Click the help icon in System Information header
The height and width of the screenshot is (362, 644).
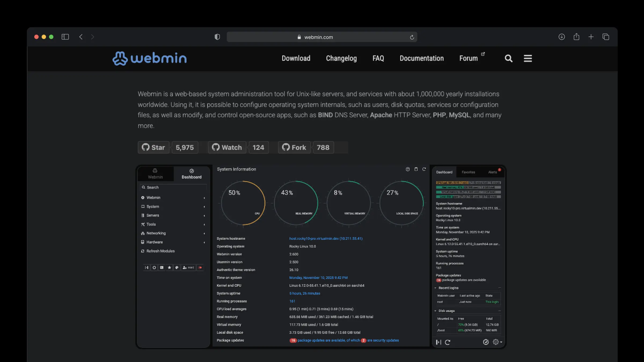408,169
